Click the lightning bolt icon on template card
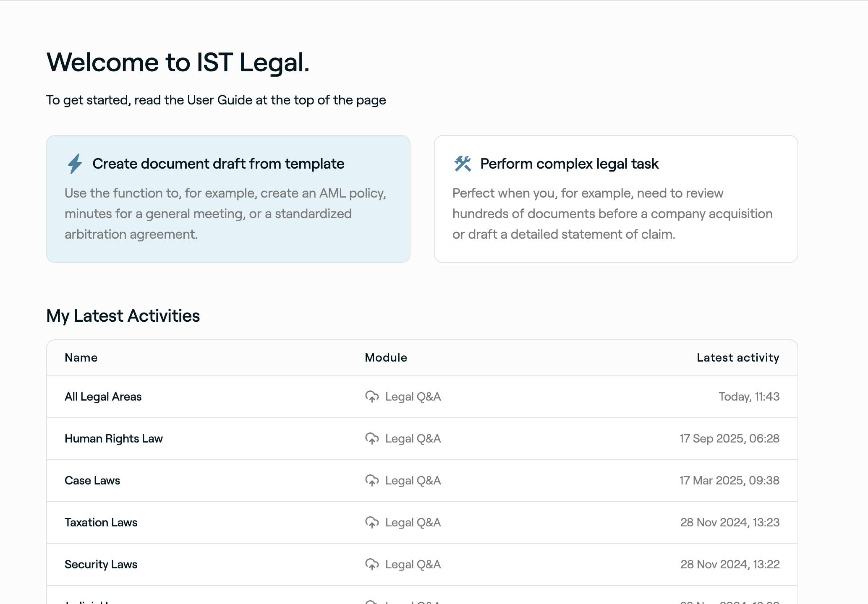The height and width of the screenshot is (604, 868). tap(75, 164)
